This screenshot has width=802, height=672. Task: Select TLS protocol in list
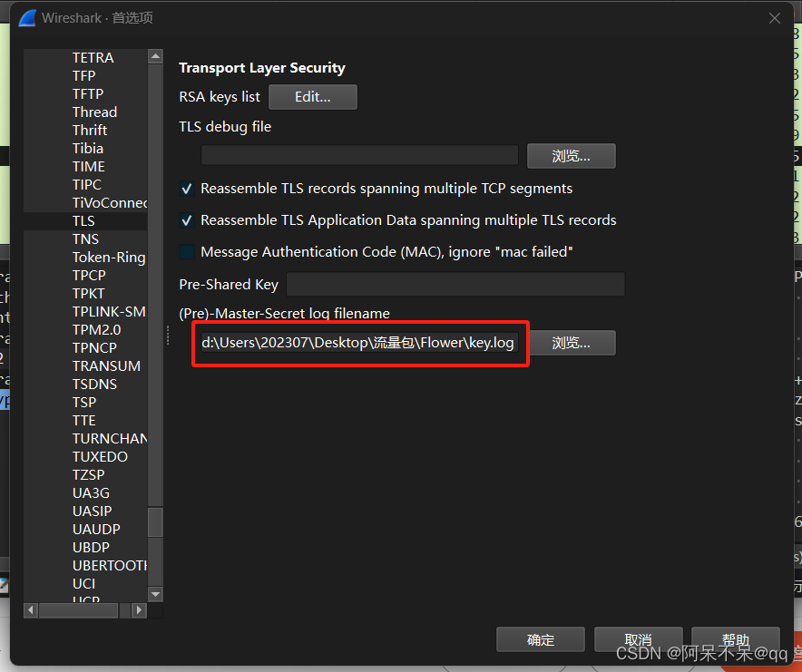point(83,221)
